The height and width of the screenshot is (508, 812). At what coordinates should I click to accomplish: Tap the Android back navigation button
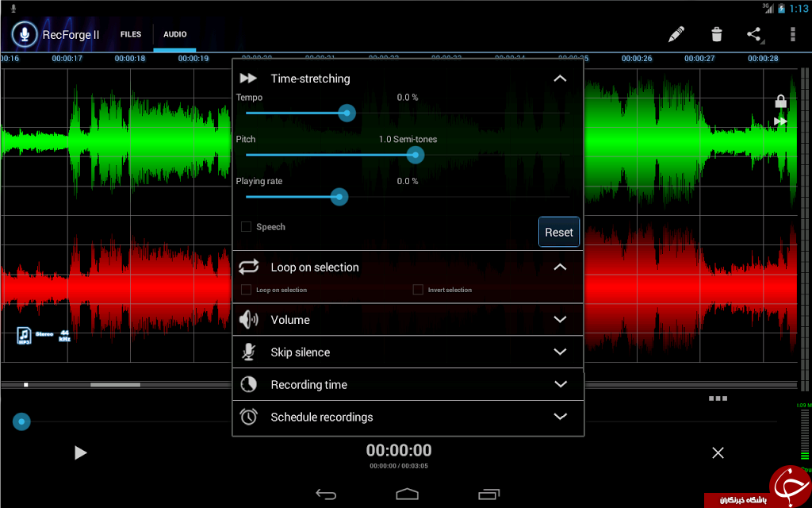(x=326, y=494)
